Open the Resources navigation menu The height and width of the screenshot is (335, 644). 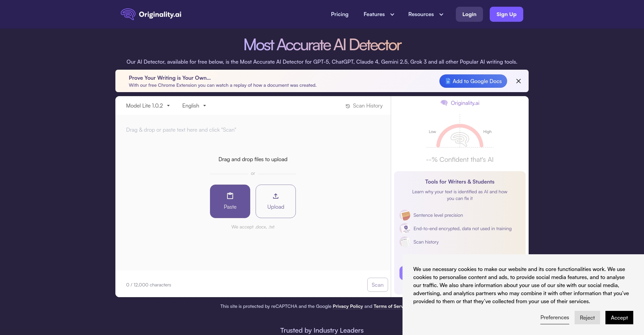pyautogui.click(x=425, y=14)
